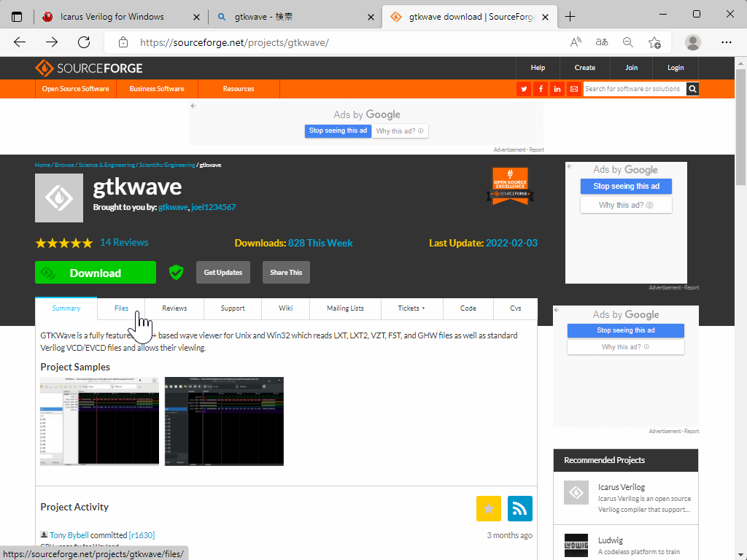Screen dimensions: 747x560
Task: Open the Open Source Software menu
Action: (x=75, y=89)
